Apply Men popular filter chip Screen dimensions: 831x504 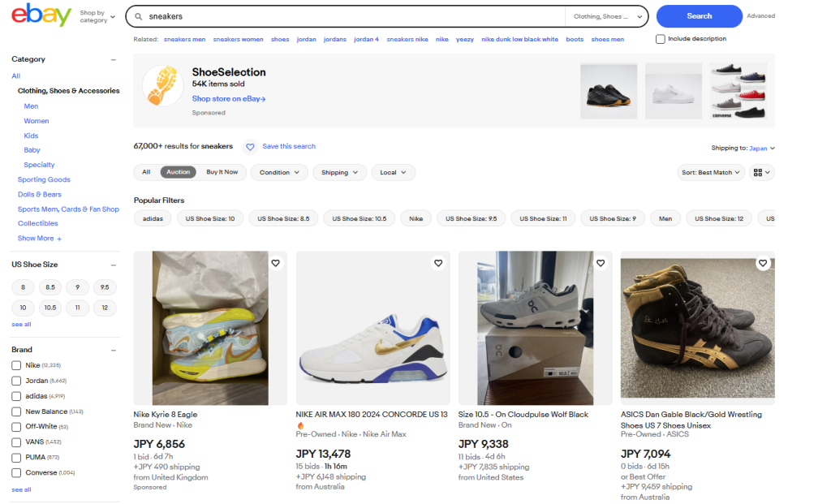click(665, 218)
